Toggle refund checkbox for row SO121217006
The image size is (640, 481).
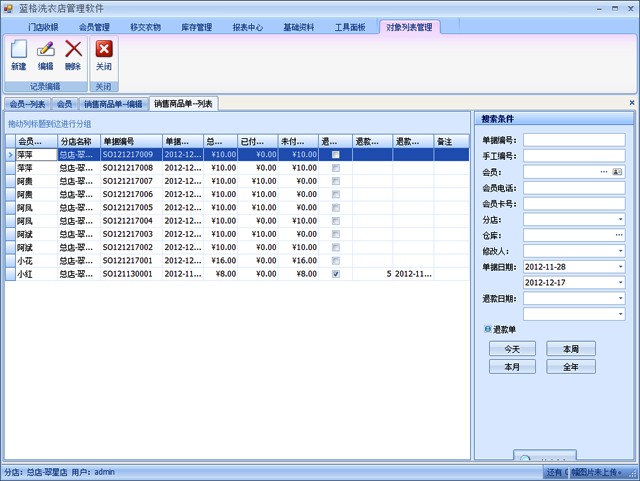336,194
